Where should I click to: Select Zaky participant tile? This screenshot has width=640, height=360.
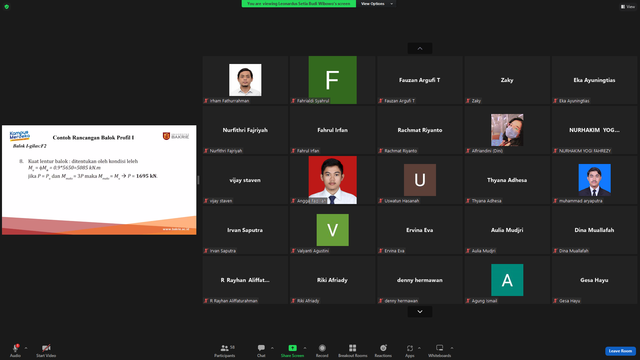pos(507,80)
